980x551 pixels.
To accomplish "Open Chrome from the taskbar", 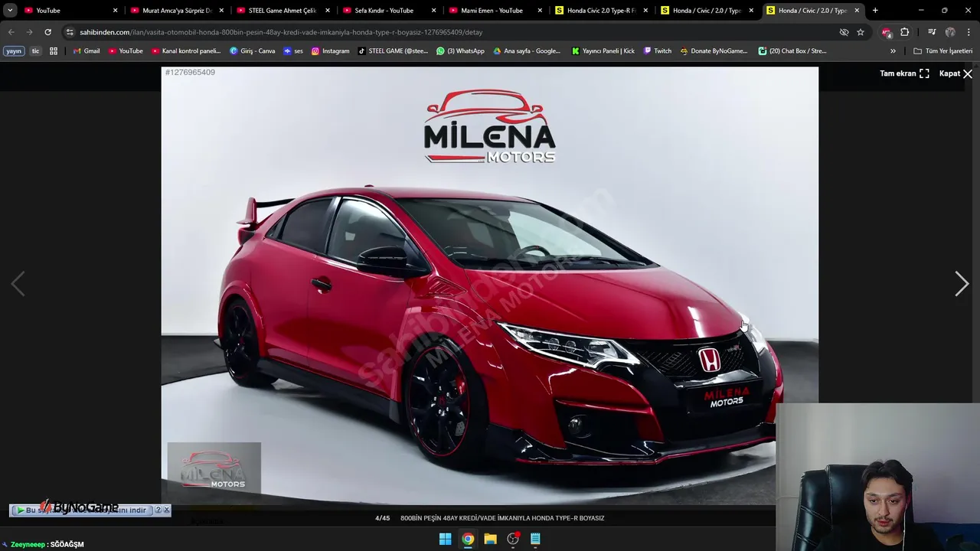I will (468, 539).
